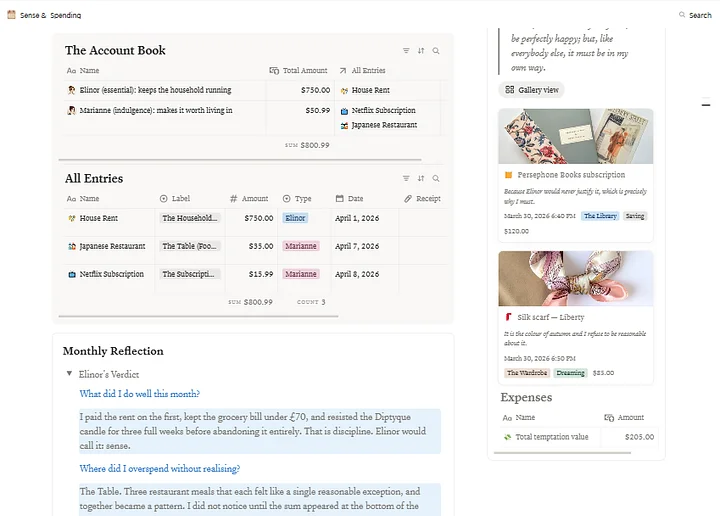The image size is (720, 516).
Task: Open the Marianne (indulgence) account row
Action: click(x=156, y=111)
